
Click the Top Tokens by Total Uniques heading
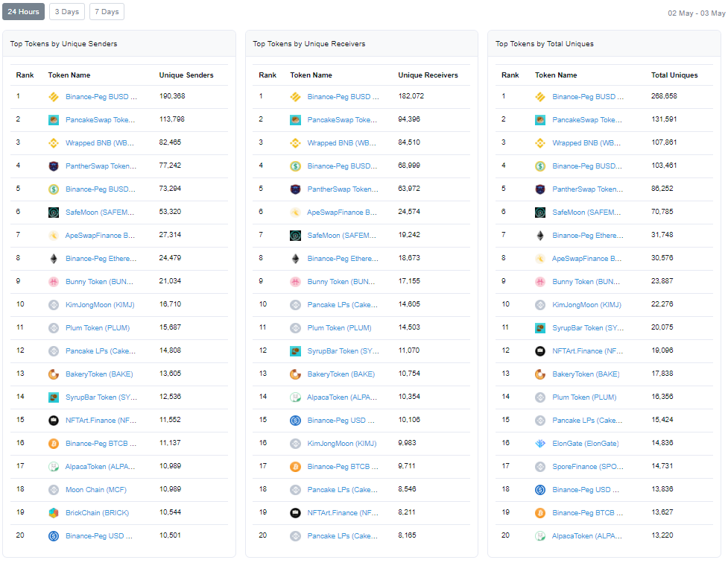click(x=544, y=44)
